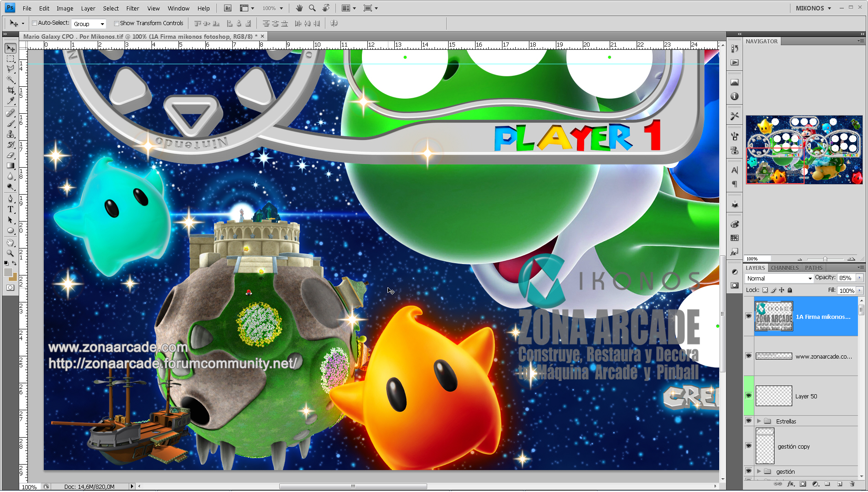Image resolution: width=868 pixels, height=492 pixels.
Task: Enable the Auto-Select checkbox
Action: click(35, 23)
